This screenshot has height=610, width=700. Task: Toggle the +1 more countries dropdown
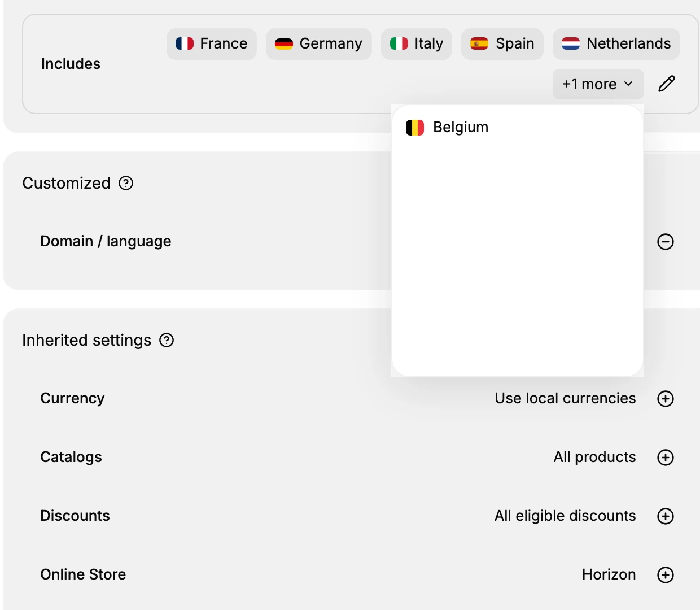[x=598, y=84]
